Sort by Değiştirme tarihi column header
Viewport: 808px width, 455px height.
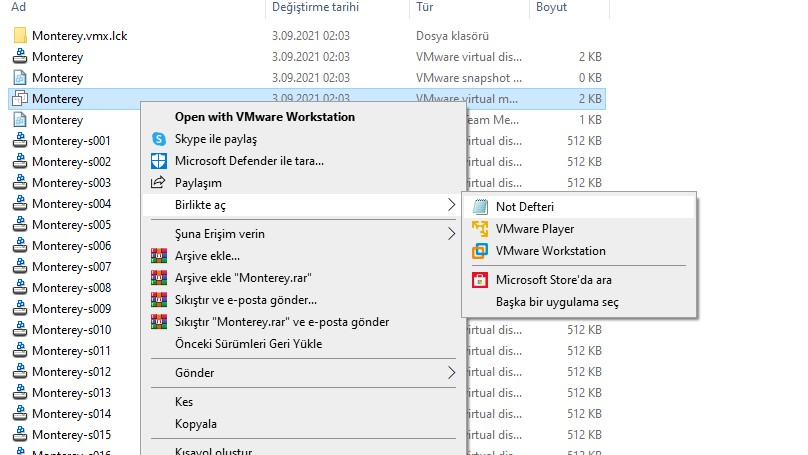pyautogui.click(x=315, y=7)
